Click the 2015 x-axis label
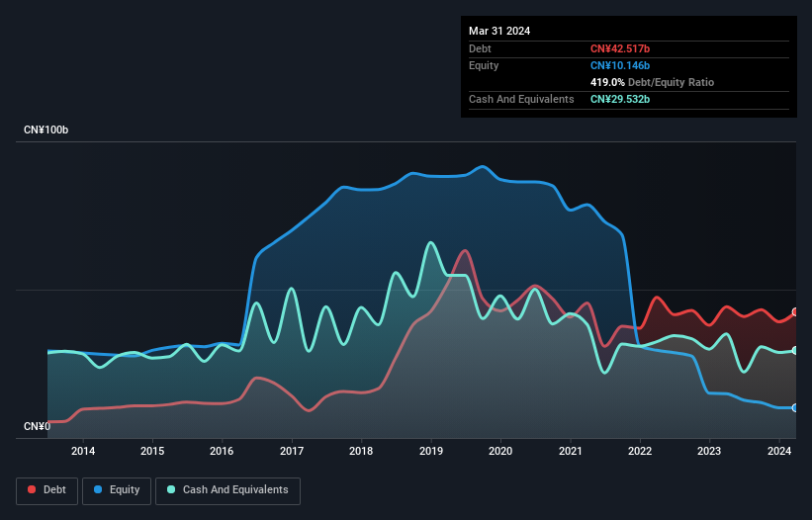The height and width of the screenshot is (520, 812). click(x=152, y=451)
